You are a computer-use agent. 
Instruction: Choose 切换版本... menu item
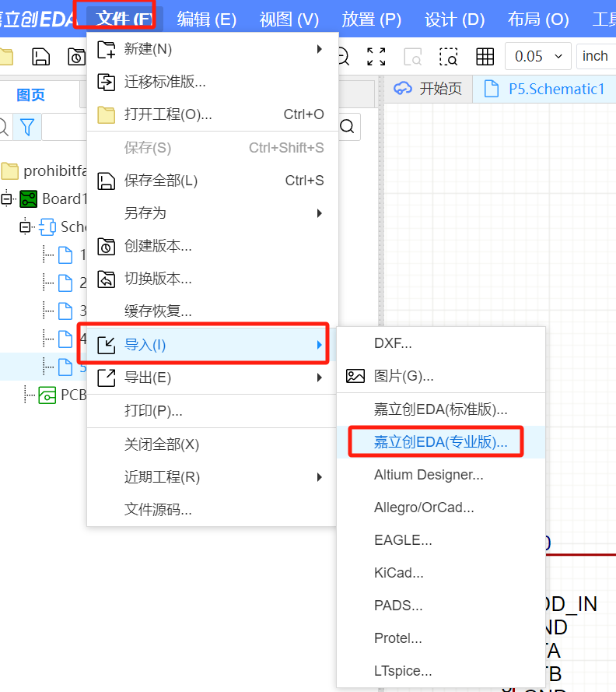(x=212, y=279)
